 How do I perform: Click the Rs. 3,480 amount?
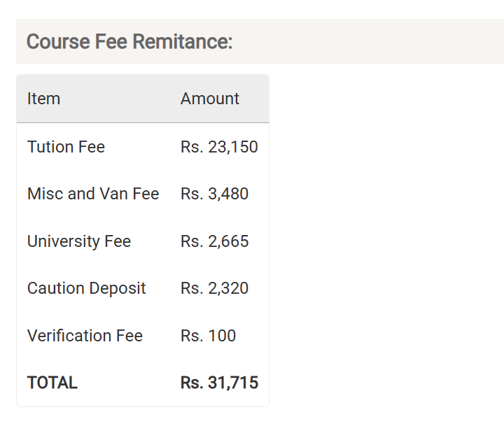tap(214, 194)
